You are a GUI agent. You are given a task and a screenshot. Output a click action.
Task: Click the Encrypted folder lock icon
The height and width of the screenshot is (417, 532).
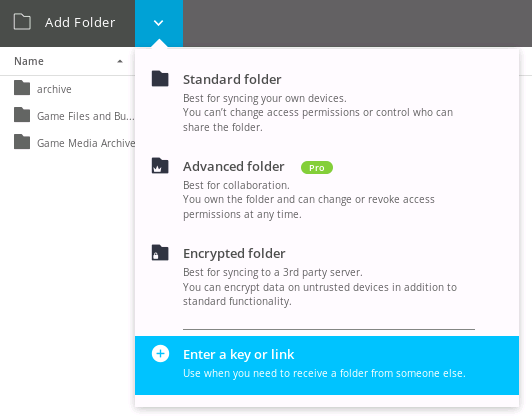pyautogui.click(x=160, y=253)
